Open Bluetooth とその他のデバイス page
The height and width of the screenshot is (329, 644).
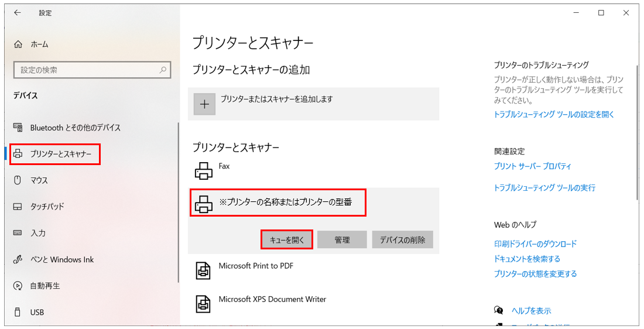click(76, 128)
